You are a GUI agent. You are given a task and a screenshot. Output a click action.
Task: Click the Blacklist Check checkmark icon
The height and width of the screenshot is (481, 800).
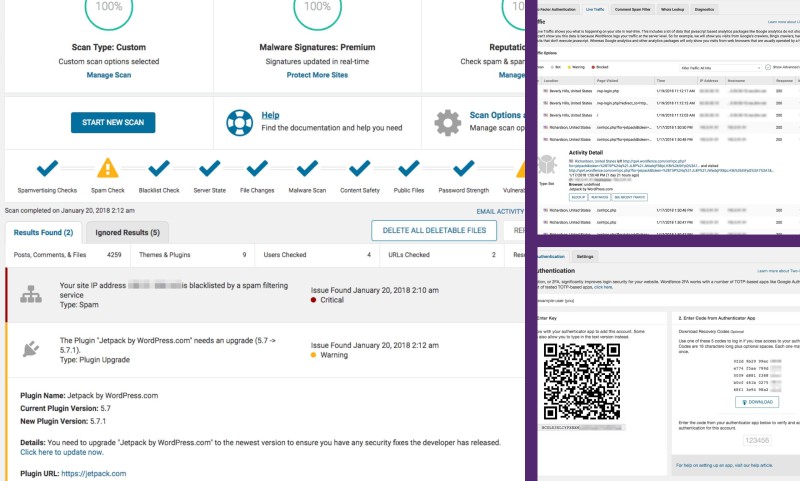(159, 168)
